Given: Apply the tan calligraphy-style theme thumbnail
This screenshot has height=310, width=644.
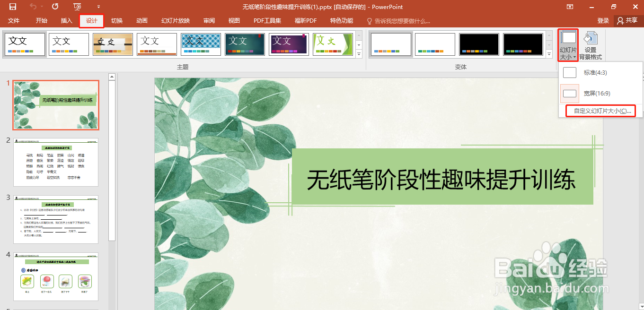Looking at the screenshot, I should click(x=113, y=44).
